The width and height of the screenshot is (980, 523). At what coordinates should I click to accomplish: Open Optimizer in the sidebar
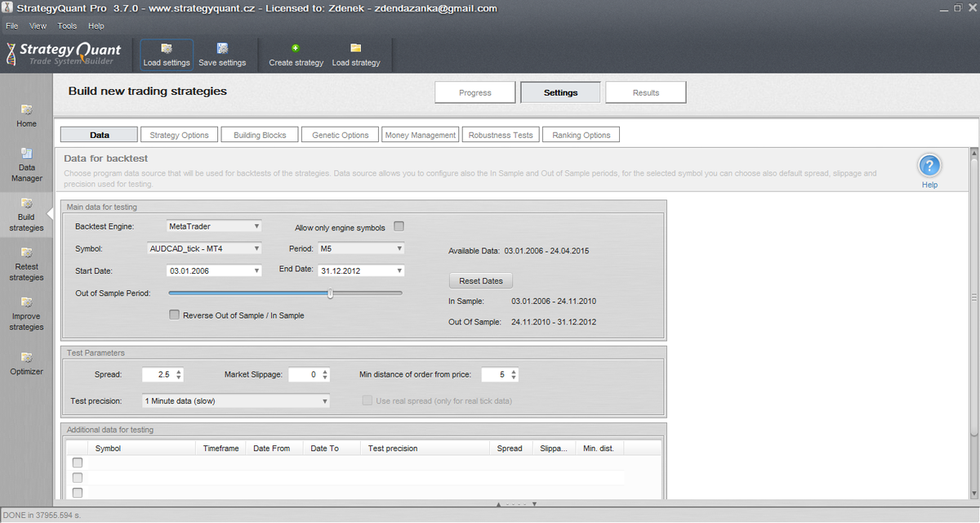(26, 363)
